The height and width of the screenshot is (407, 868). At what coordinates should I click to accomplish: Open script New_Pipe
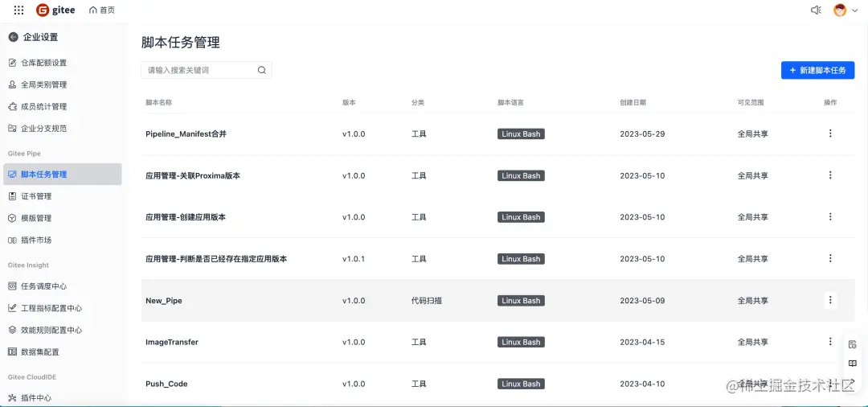click(x=164, y=301)
